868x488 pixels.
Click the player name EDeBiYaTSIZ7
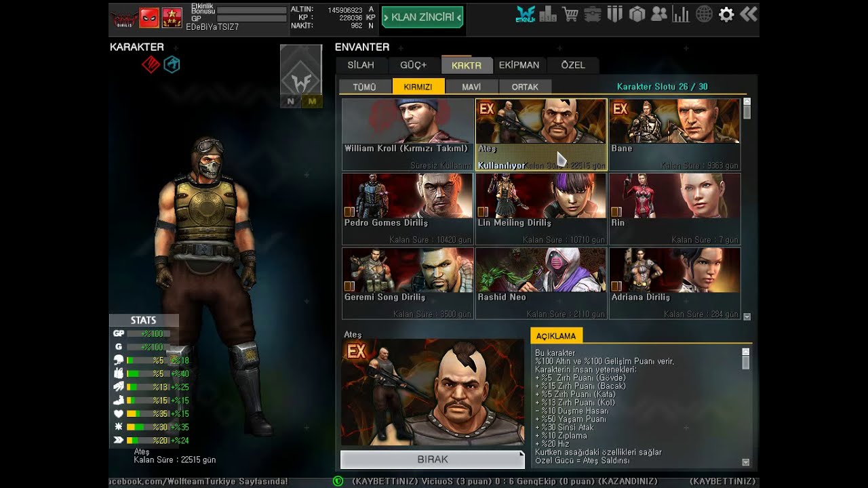click(x=212, y=28)
